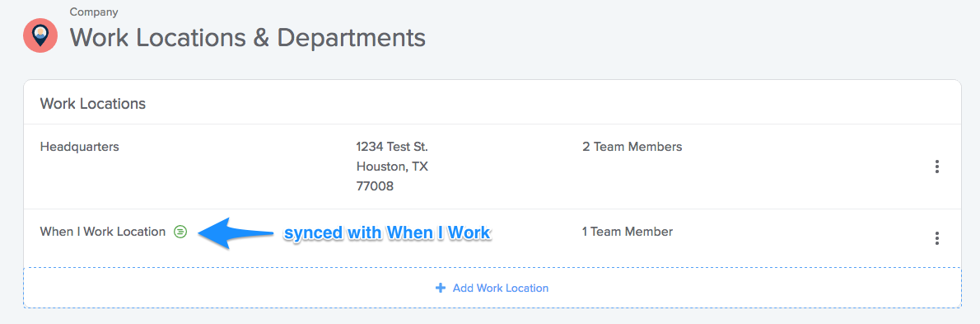This screenshot has width=980, height=324.
Task: Click the Company breadcrumb label
Action: 94,12
